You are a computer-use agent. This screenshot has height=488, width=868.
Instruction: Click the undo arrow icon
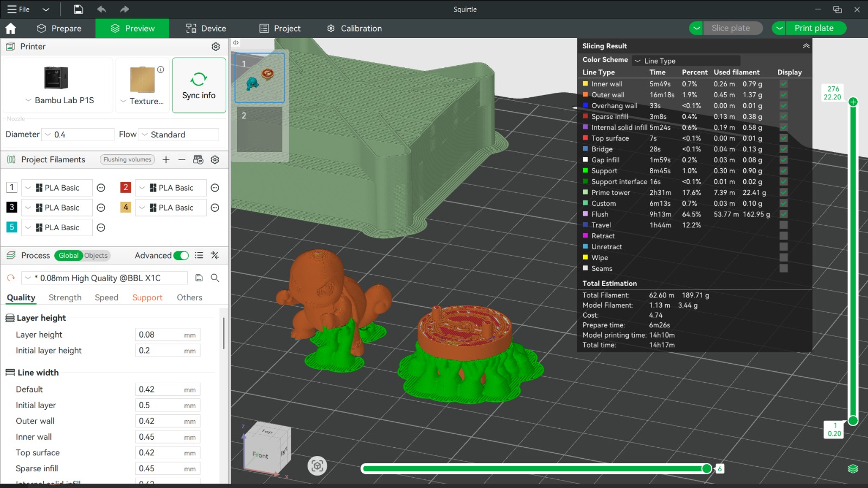point(101,9)
